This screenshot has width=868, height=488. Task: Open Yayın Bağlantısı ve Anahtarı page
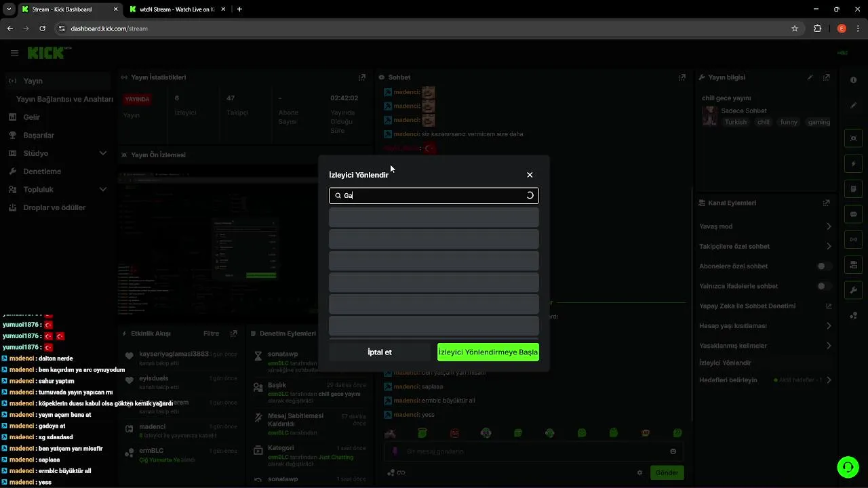[64, 99]
